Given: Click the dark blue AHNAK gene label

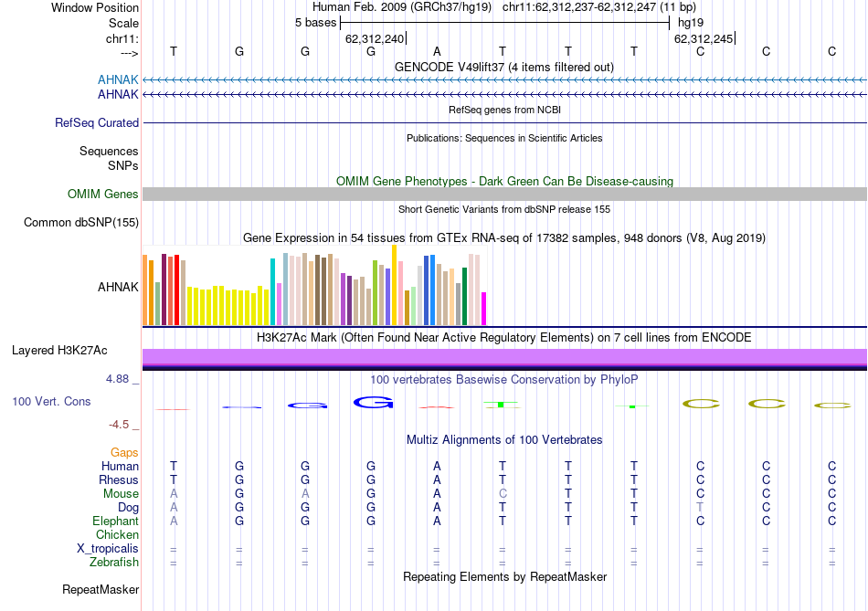Looking at the screenshot, I should pyautogui.click(x=118, y=95).
